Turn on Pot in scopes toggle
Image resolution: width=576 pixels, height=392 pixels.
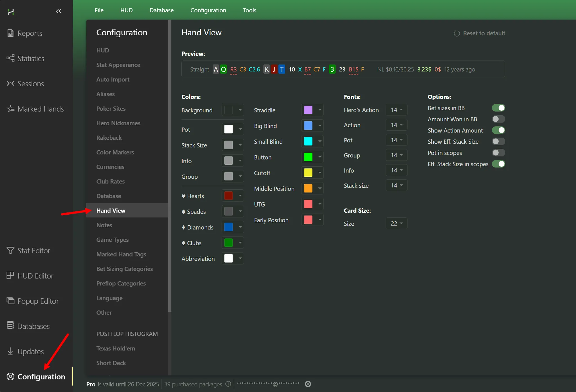tap(498, 153)
